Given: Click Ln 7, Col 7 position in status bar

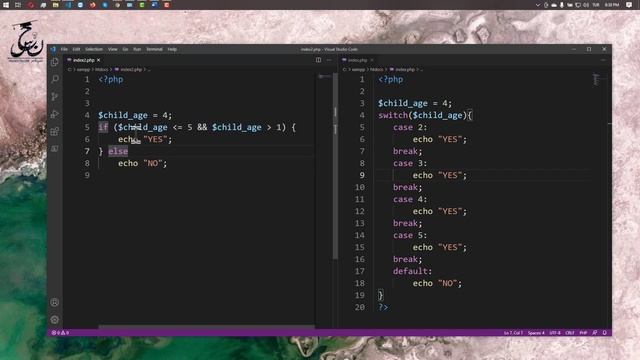Looking at the screenshot, I should [x=513, y=333].
